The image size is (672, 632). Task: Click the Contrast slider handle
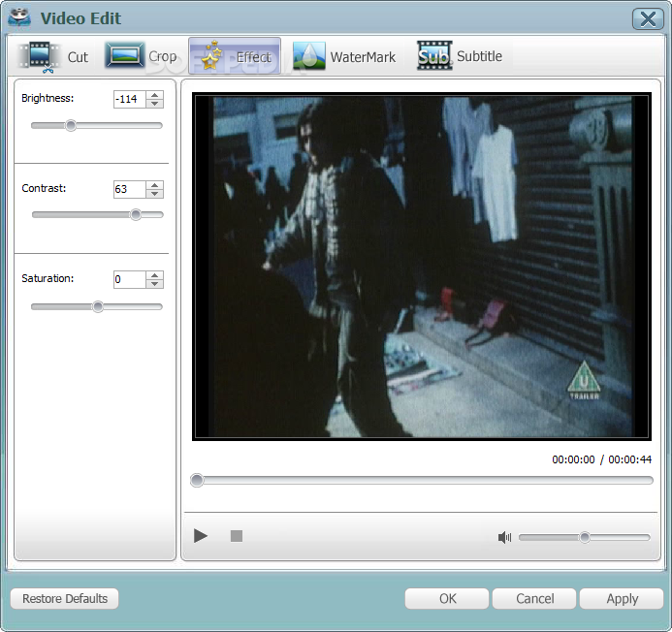[136, 214]
